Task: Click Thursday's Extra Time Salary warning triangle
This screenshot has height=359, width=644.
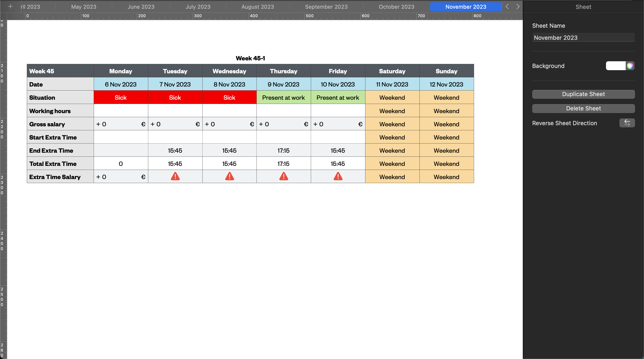Action: pyautogui.click(x=284, y=177)
